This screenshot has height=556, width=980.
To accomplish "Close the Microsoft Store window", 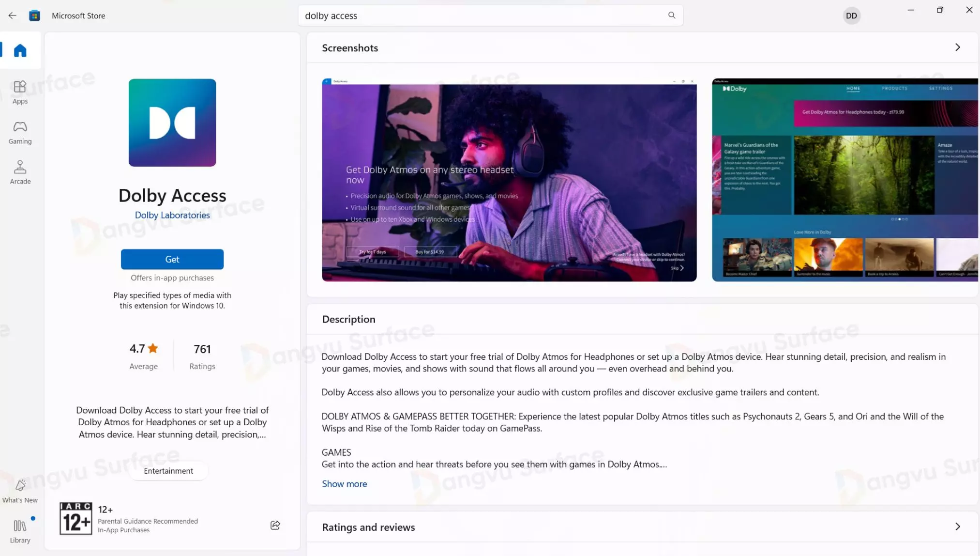I will point(969,10).
